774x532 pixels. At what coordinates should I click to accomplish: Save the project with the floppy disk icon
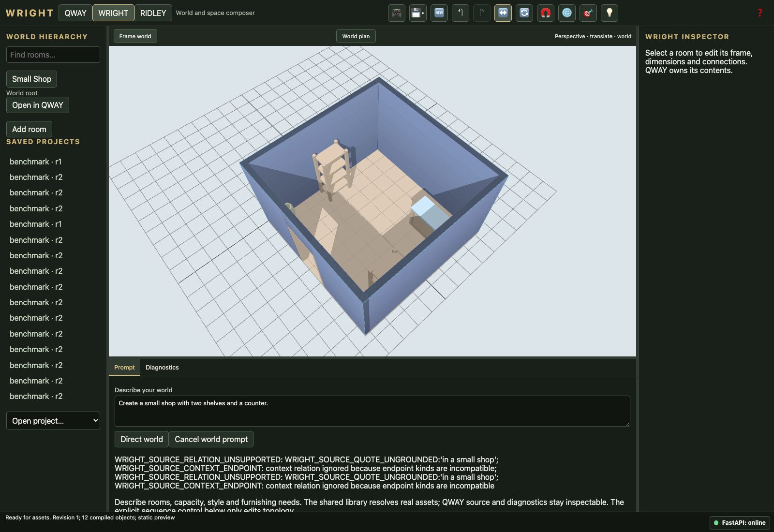[x=418, y=13]
